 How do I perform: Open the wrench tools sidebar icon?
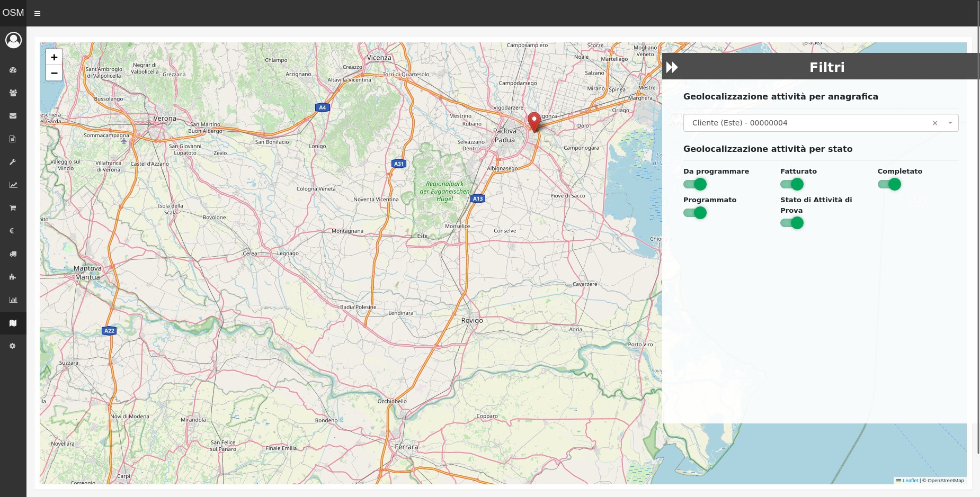[x=13, y=162]
